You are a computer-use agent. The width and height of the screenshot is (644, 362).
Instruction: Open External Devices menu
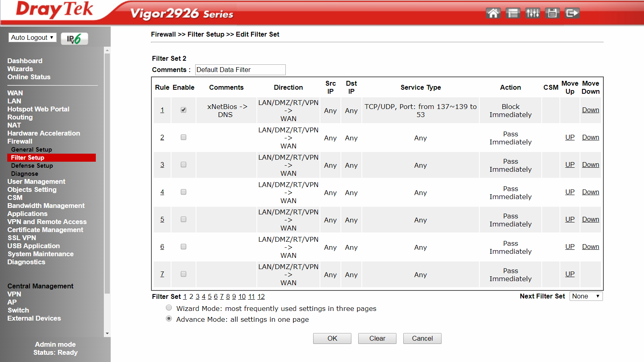click(x=34, y=318)
